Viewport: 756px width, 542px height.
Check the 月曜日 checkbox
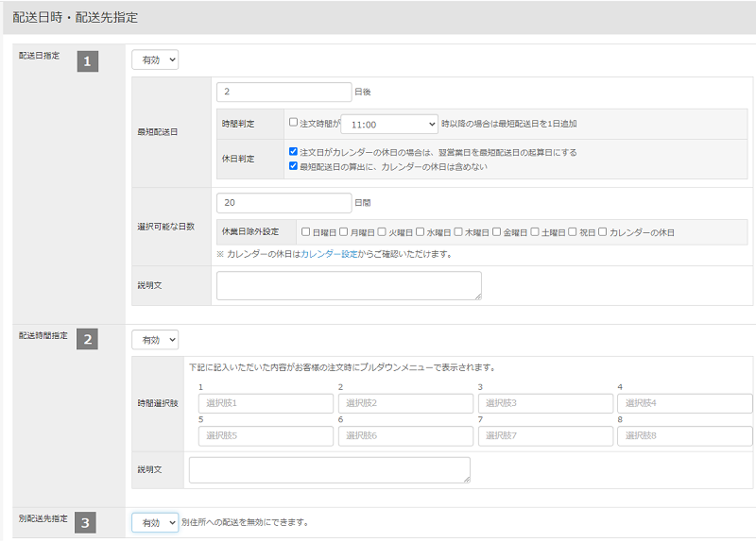(344, 232)
